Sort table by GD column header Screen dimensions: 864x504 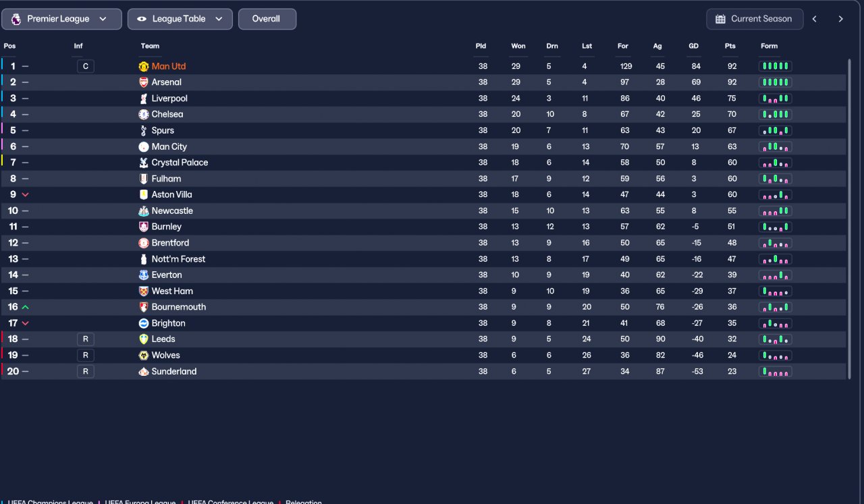coord(693,46)
